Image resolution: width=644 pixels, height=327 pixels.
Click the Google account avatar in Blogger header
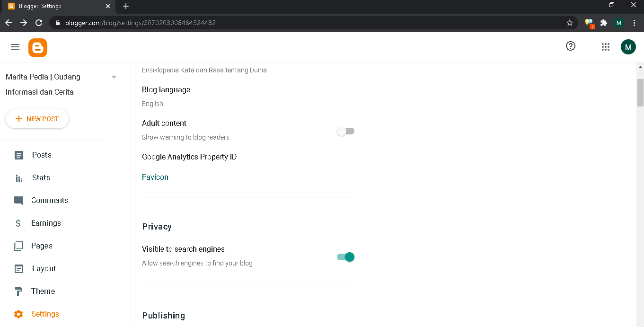point(628,47)
